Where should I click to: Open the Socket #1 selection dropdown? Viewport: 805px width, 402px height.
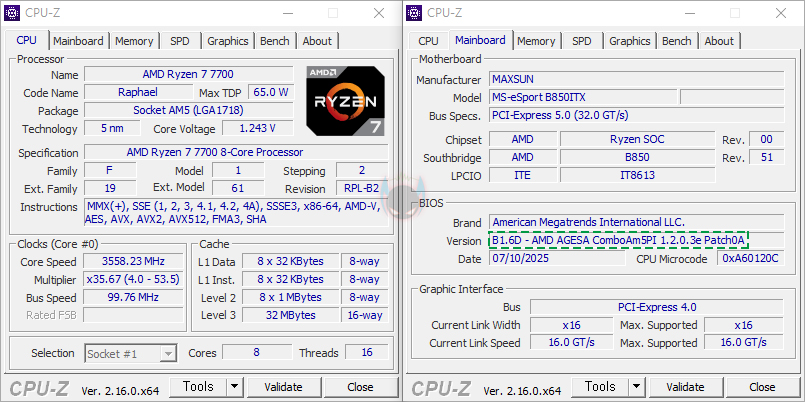(x=130, y=354)
